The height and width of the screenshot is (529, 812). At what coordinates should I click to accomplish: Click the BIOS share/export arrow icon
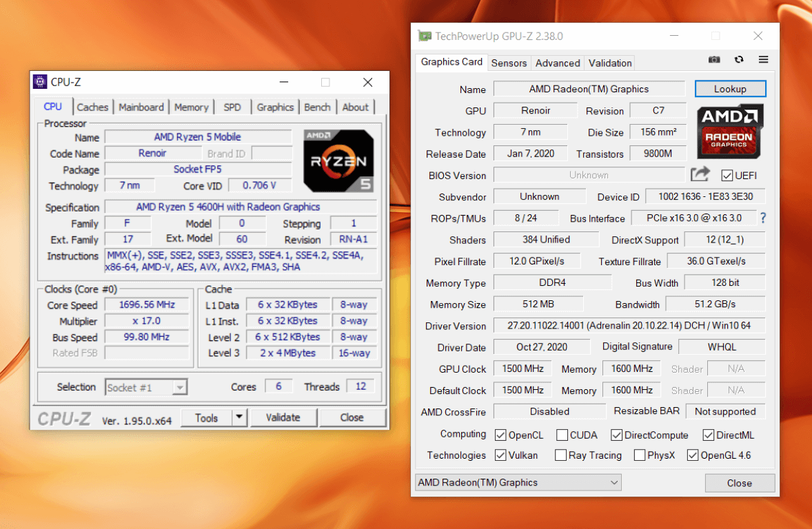[x=700, y=174]
